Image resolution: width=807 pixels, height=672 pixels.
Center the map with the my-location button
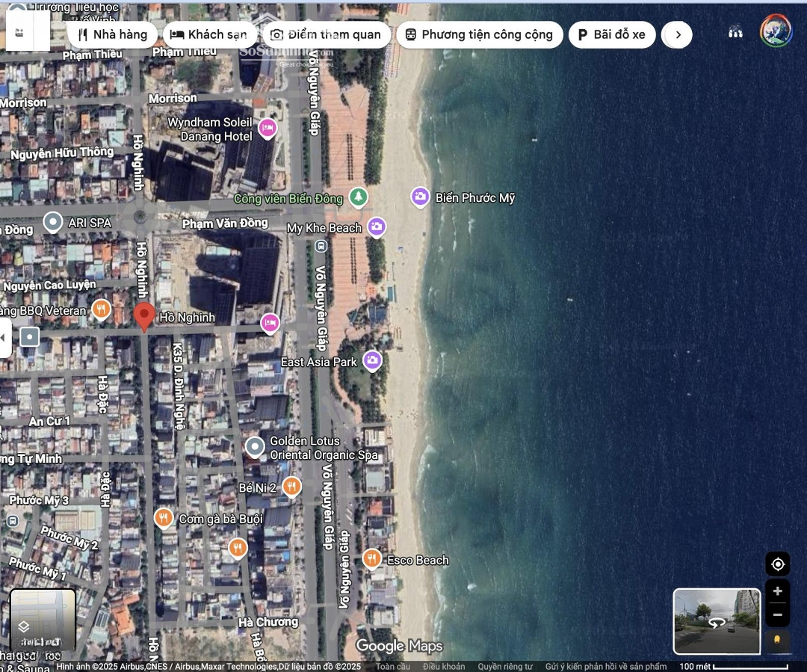(x=777, y=564)
